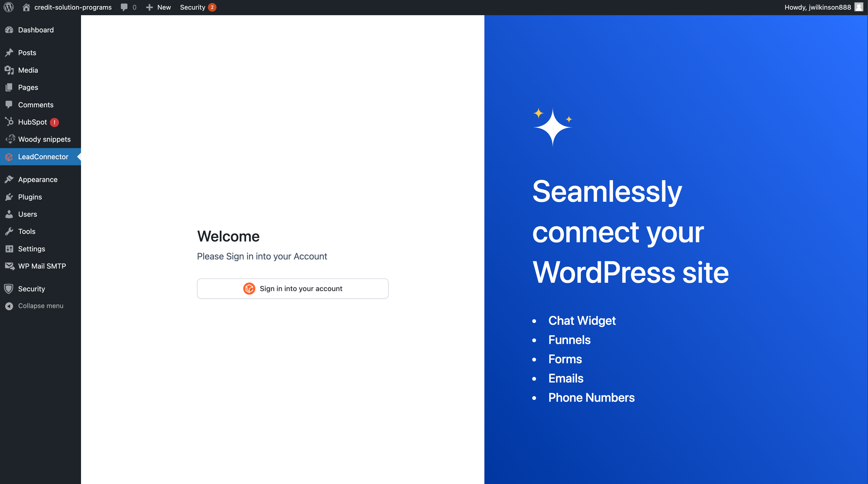Click New in the admin bar
The height and width of the screenshot is (484, 868).
[164, 7]
